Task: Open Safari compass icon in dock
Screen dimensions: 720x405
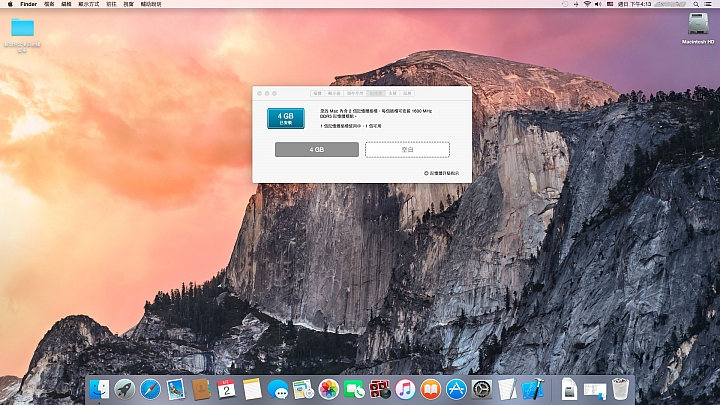Action: click(x=150, y=389)
